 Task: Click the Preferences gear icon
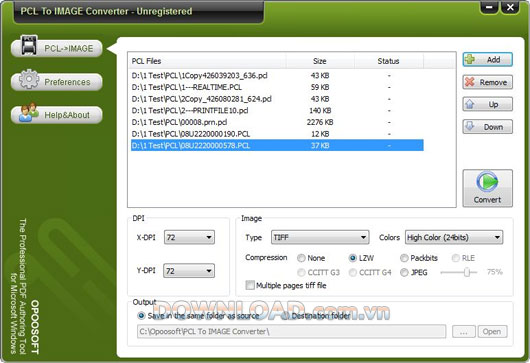(x=29, y=79)
